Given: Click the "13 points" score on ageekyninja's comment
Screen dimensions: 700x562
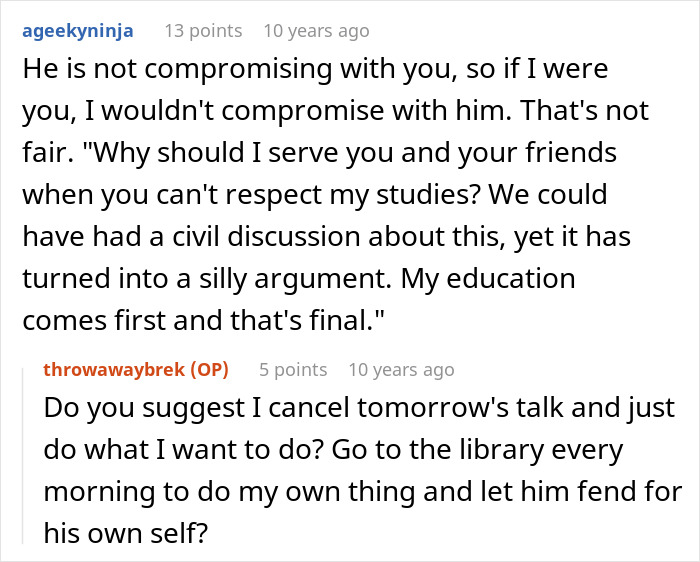Looking at the screenshot, I should coord(203,31).
